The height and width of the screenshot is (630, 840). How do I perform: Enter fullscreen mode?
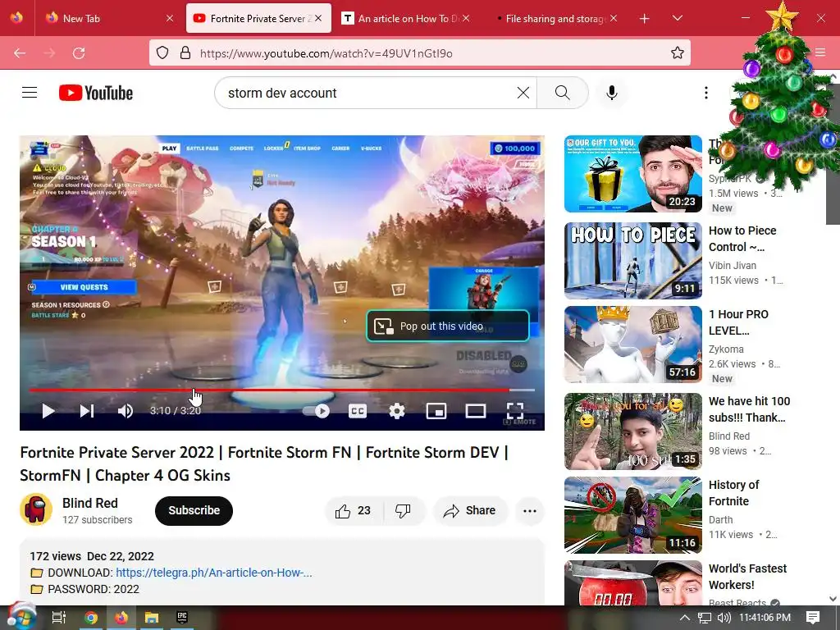point(515,411)
